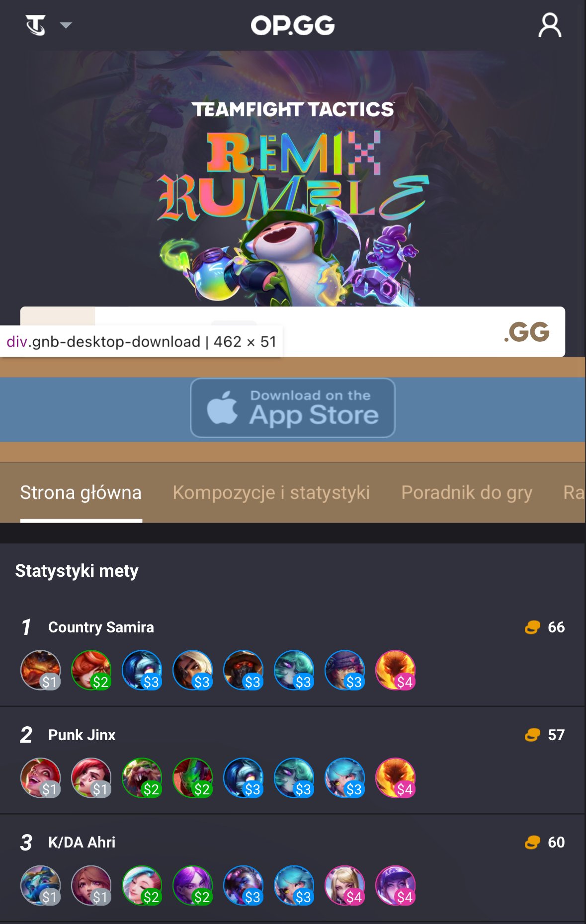
Task: Click the summoner search input field
Action: (298, 332)
